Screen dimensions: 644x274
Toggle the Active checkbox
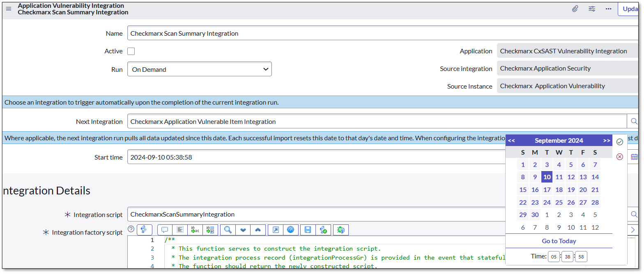coord(131,51)
